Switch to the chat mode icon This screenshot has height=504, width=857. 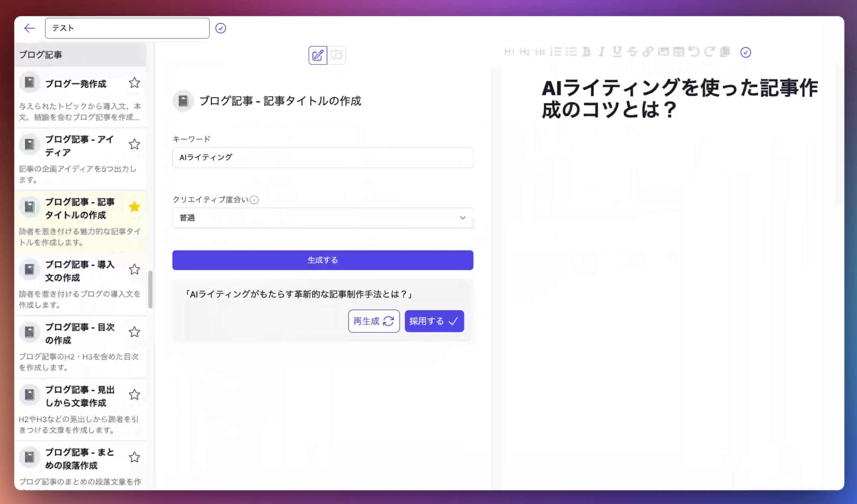tap(337, 55)
